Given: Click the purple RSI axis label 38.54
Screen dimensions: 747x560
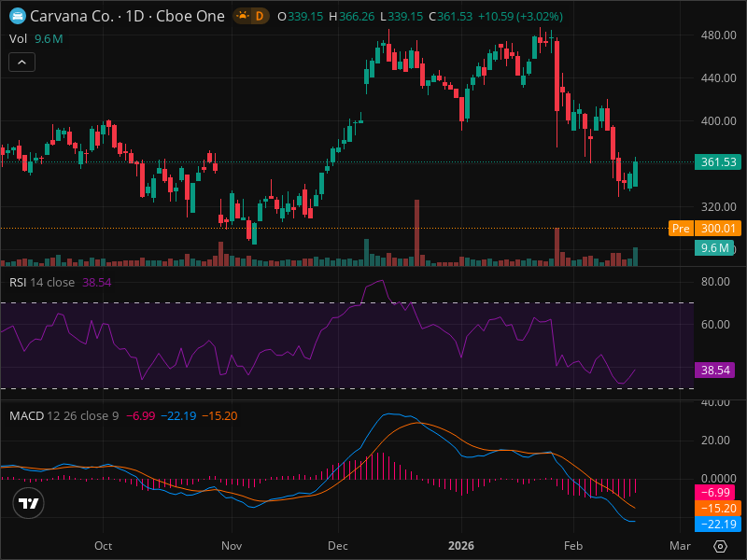Looking at the screenshot, I should (714, 370).
